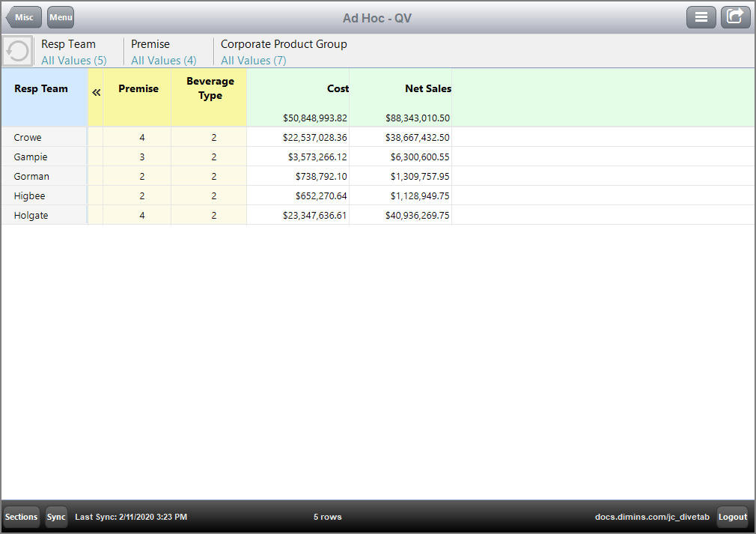Trigger a Sync from the bottom bar
The height and width of the screenshot is (534, 756).
click(56, 517)
